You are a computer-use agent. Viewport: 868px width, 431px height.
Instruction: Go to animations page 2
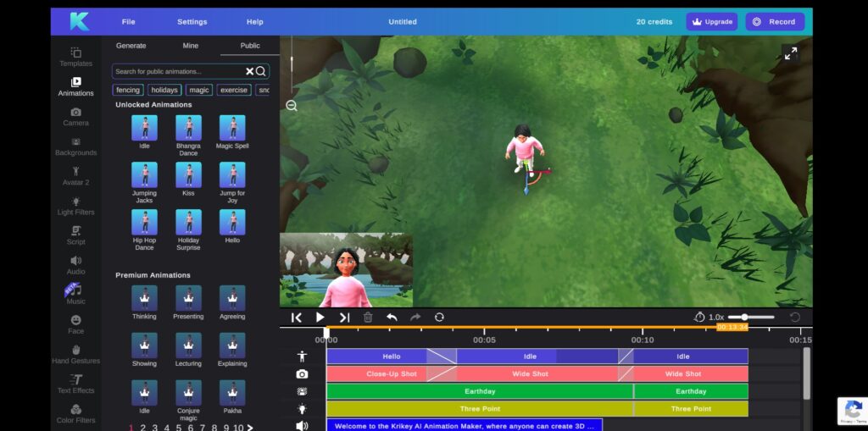click(x=142, y=428)
